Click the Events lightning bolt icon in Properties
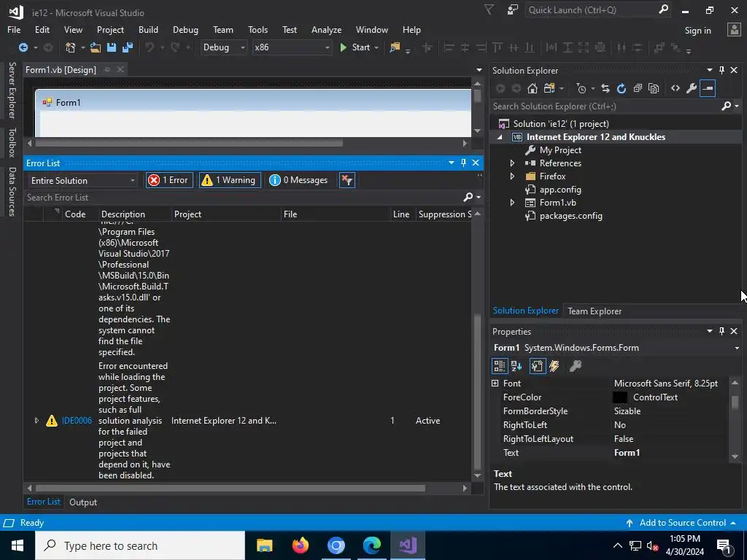The width and height of the screenshot is (747, 560). [554, 366]
